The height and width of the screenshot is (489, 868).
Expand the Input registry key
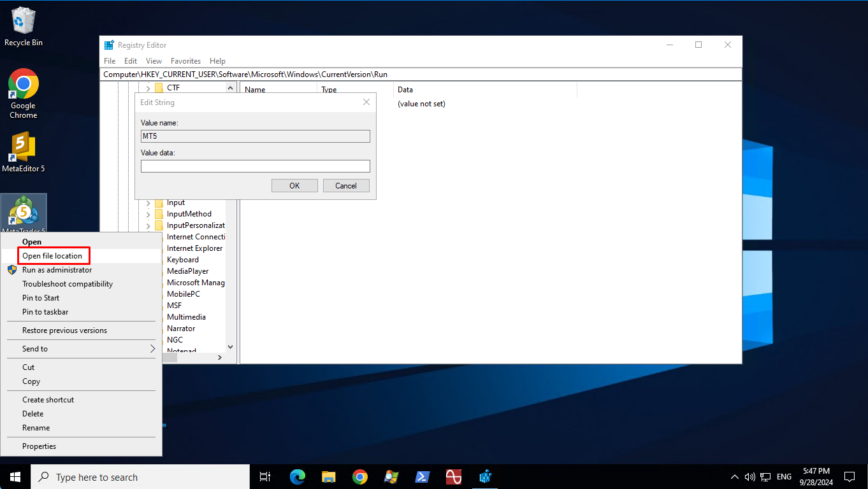coord(148,202)
